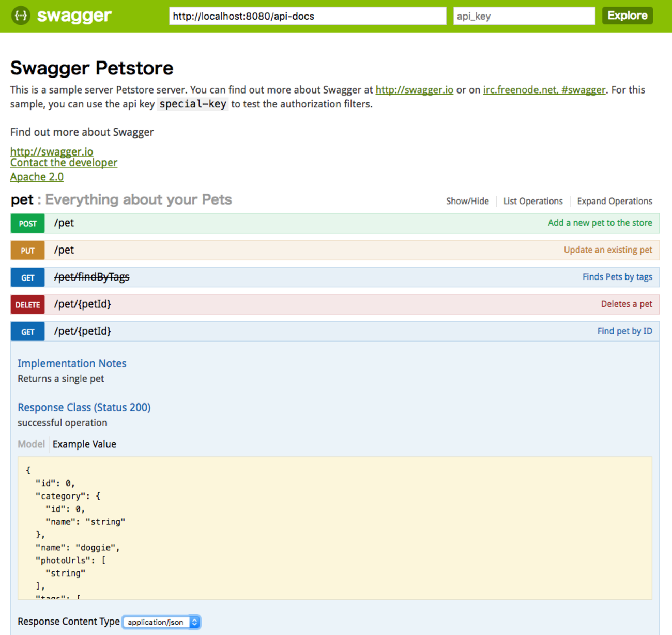Click the api_key input field
Image resolution: width=672 pixels, height=635 pixels.
coord(524,16)
